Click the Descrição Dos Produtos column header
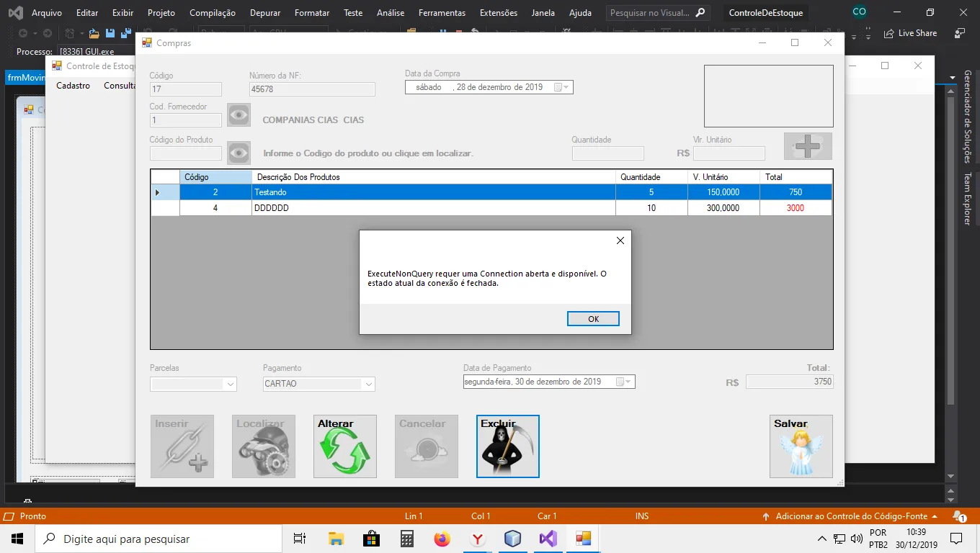Image resolution: width=980 pixels, height=553 pixels. [434, 177]
